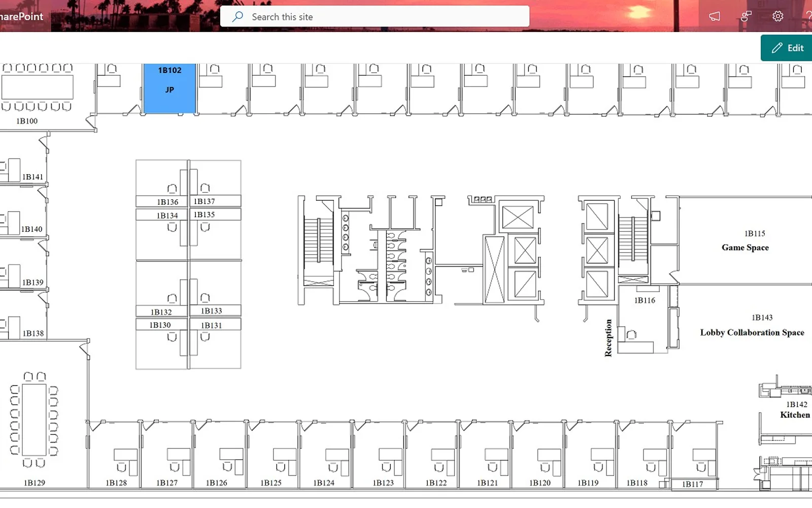The image size is (812, 508).
Task: Select the 1B115 Game Space room
Action: [746, 241]
